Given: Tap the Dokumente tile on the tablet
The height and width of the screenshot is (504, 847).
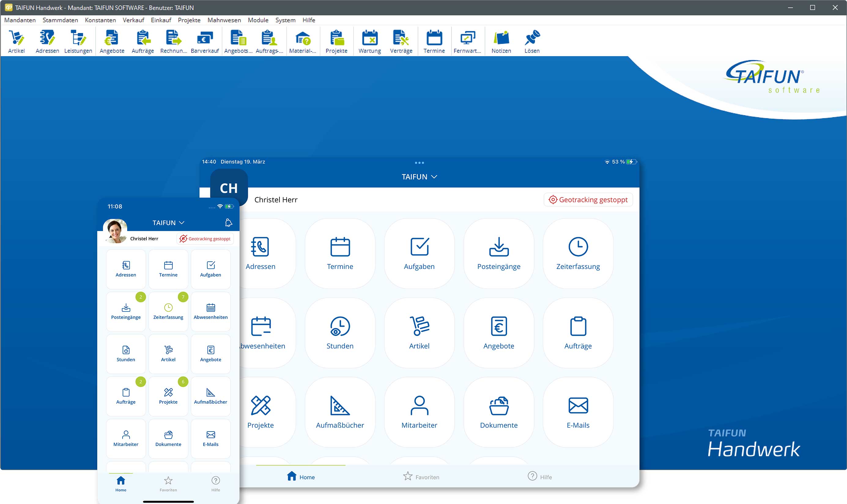Looking at the screenshot, I should point(499,412).
